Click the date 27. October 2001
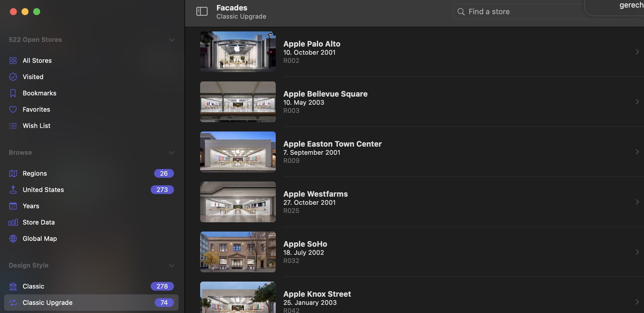 click(x=310, y=202)
